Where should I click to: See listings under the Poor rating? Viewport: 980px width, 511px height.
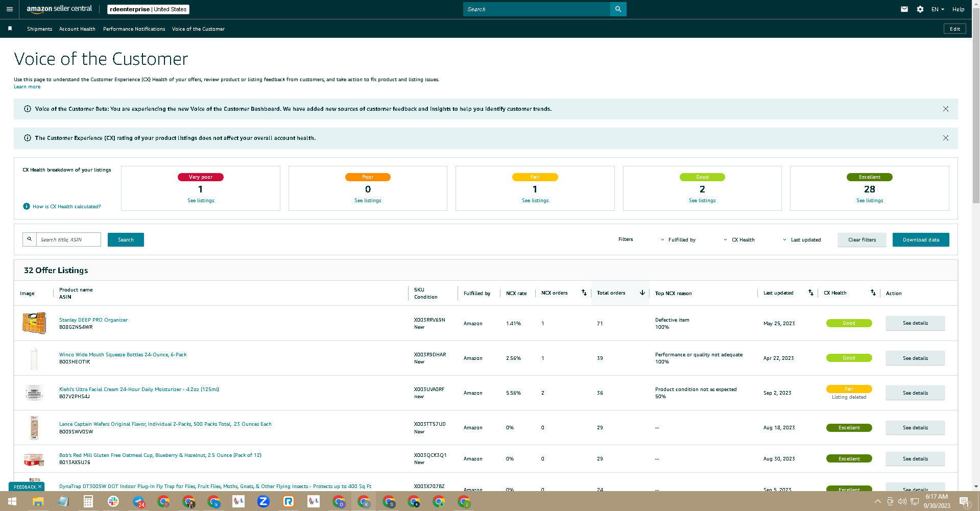point(368,201)
